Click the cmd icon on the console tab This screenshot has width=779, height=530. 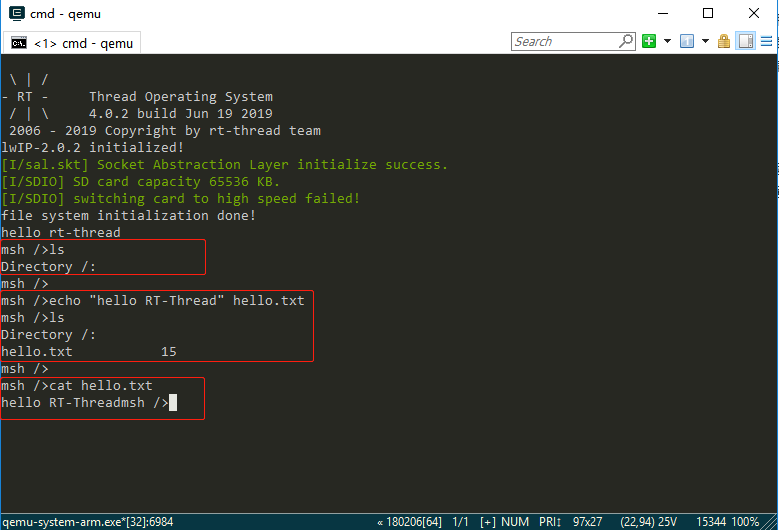(x=19, y=43)
